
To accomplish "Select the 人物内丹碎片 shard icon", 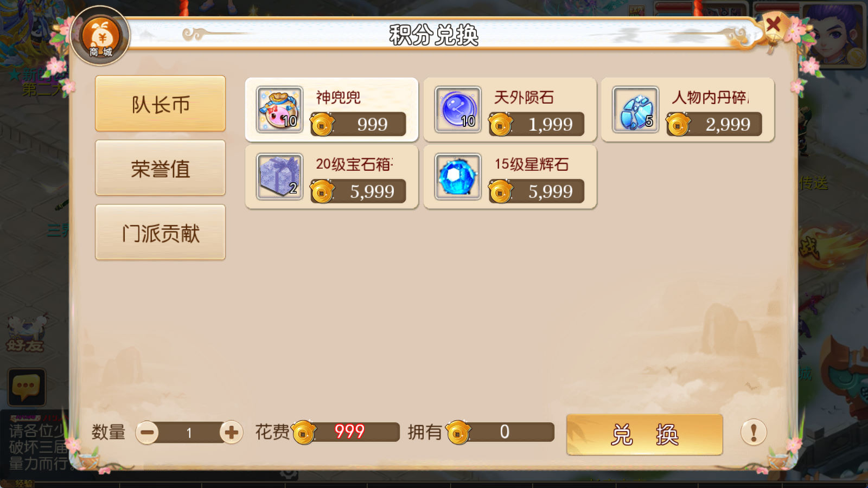I will click(636, 110).
